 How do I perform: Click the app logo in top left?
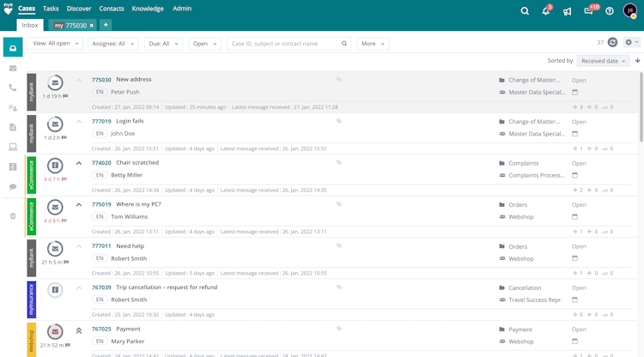click(x=8, y=9)
